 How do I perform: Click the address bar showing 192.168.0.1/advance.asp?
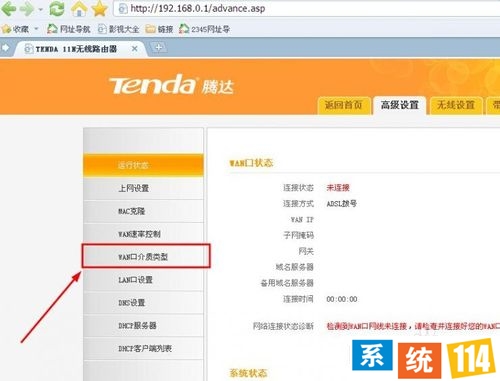(x=307, y=9)
